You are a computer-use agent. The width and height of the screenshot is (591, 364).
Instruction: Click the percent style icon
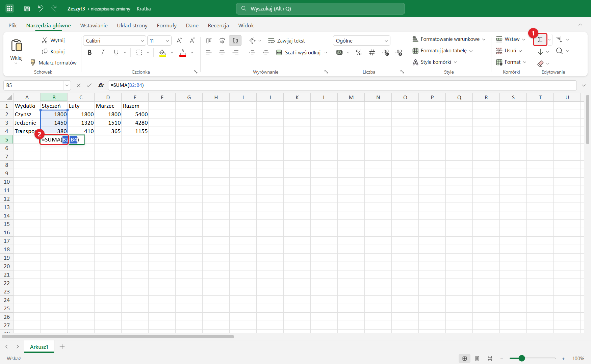click(359, 52)
